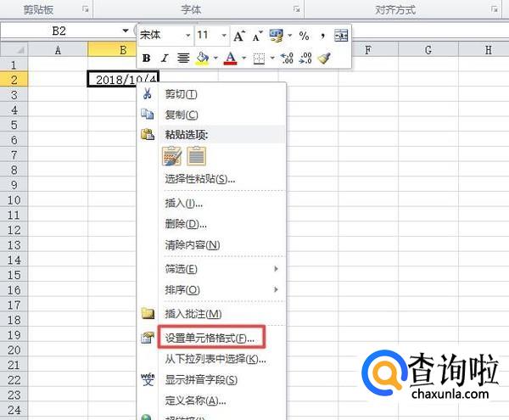Select row 20 header

point(14,350)
